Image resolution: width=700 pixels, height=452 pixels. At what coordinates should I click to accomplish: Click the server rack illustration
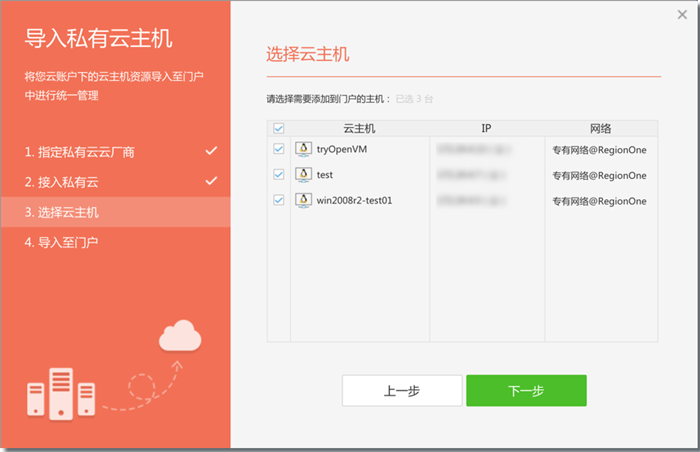tap(62, 393)
